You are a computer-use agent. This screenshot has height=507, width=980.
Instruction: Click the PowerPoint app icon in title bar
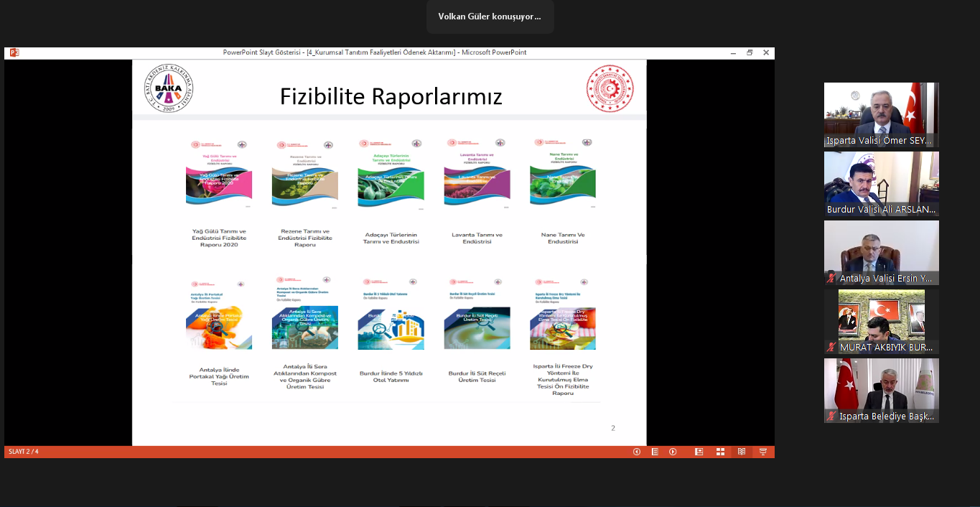point(14,52)
